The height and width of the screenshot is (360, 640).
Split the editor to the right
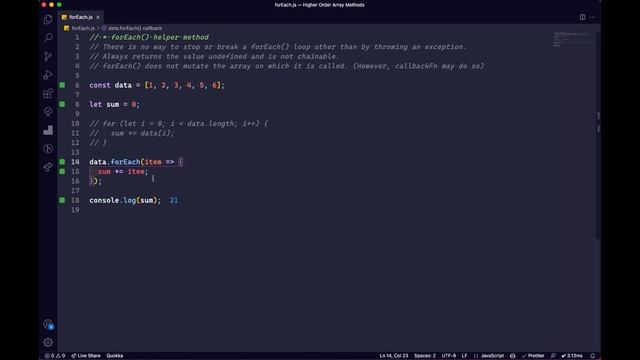pyautogui.click(x=582, y=17)
